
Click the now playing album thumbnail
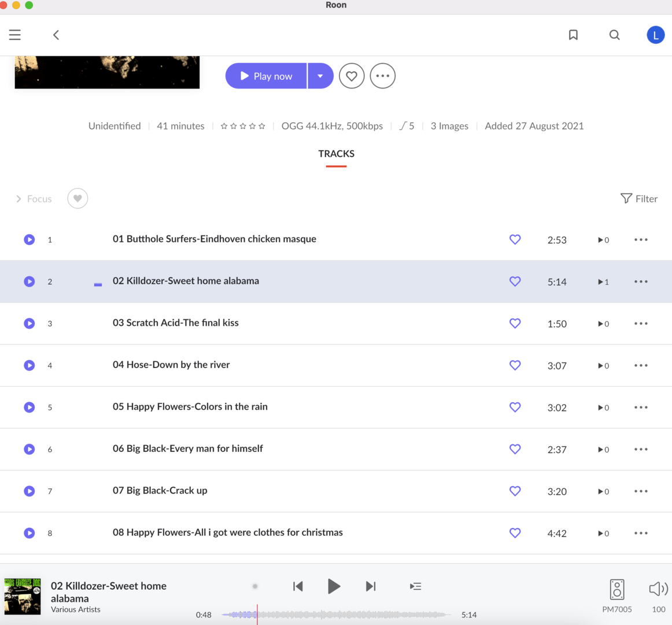pos(23,596)
